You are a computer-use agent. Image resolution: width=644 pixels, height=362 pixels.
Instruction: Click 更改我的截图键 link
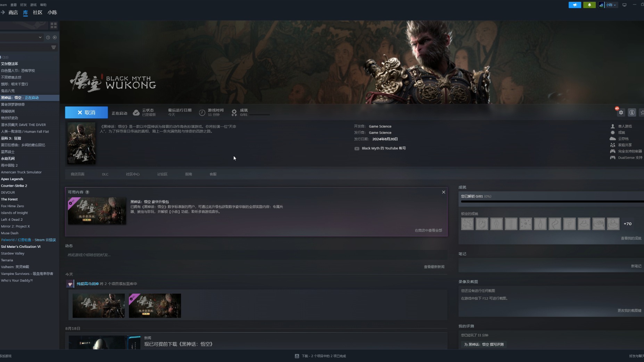(x=629, y=311)
